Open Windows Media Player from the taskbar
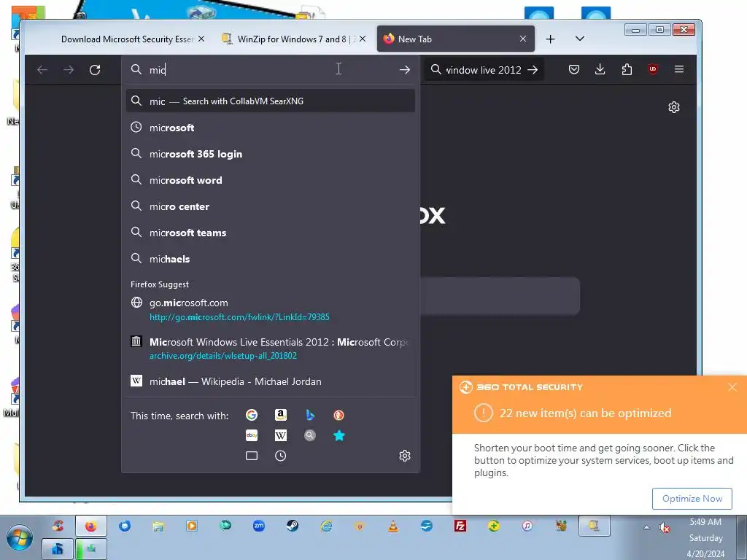Viewport: 747px width, 560px height. tap(192, 526)
